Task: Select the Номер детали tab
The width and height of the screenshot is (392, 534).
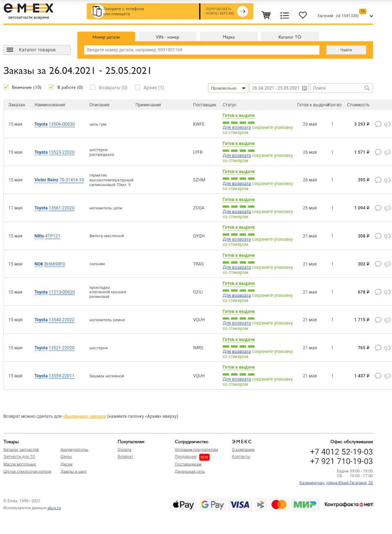Action: tap(106, 37)
